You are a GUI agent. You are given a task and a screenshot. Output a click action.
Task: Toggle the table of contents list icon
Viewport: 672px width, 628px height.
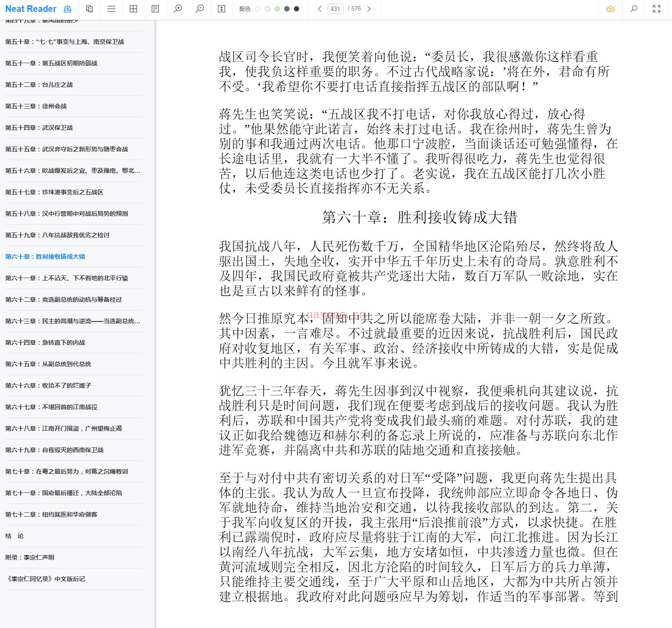click(111, 9)
